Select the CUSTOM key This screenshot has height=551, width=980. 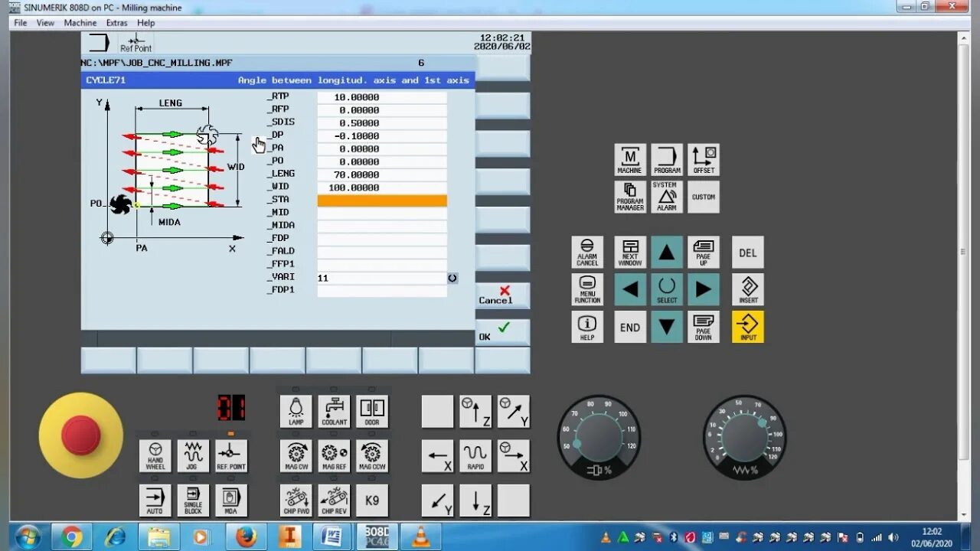tap(704, 197)
